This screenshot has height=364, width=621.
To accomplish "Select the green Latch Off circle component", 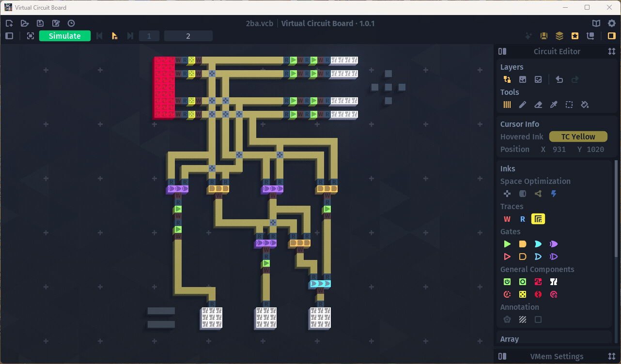I will pyautogui.click(x=523, y=282).
